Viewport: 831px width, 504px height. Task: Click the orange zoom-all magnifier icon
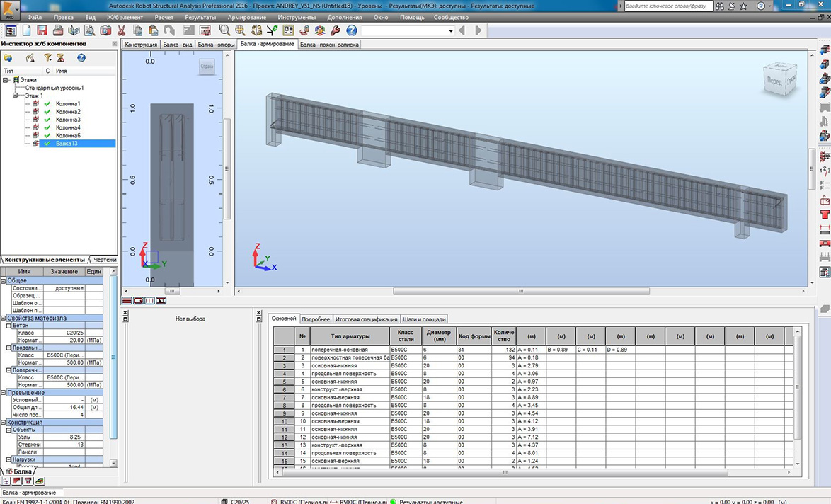pos(240,30)
